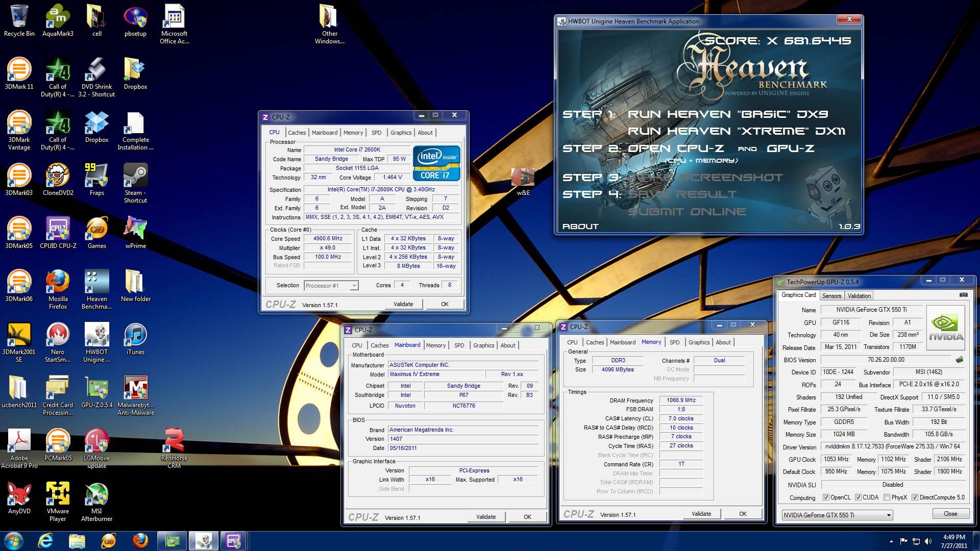This screenshot has width=980, height=551.
Task: Toggle the DirectCompute 5.0 checkbox
Action: (915, 497)
